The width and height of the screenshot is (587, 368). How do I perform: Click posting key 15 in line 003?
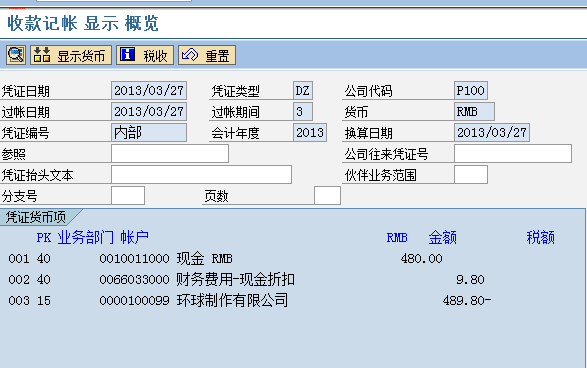click(x=44, y=301)
